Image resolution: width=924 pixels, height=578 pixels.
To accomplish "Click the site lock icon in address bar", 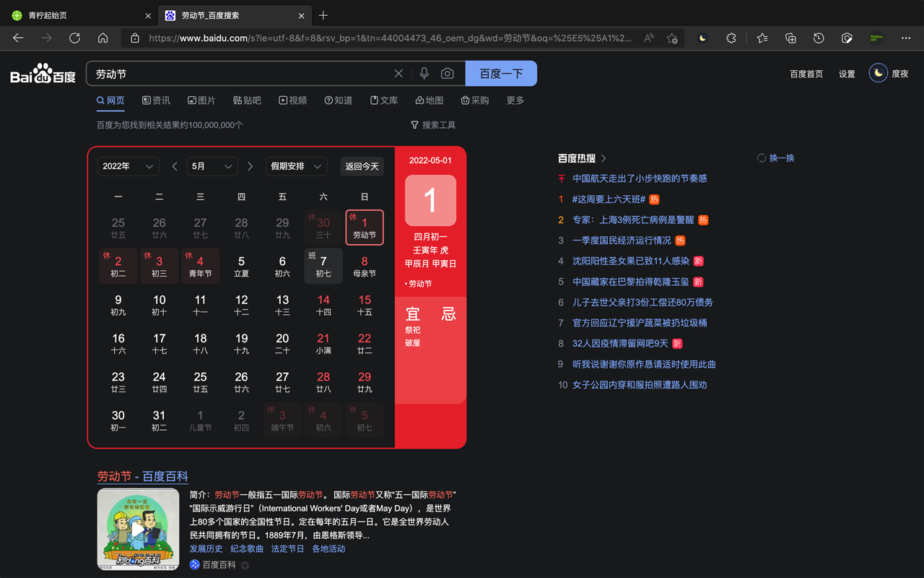I will pyautogui.click(x=135, y=38).
